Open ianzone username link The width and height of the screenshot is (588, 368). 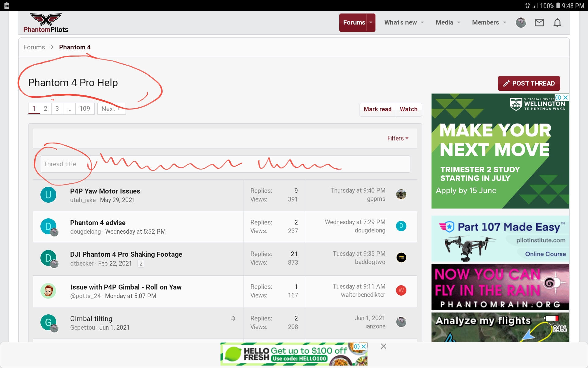click(x=375, y=326)
